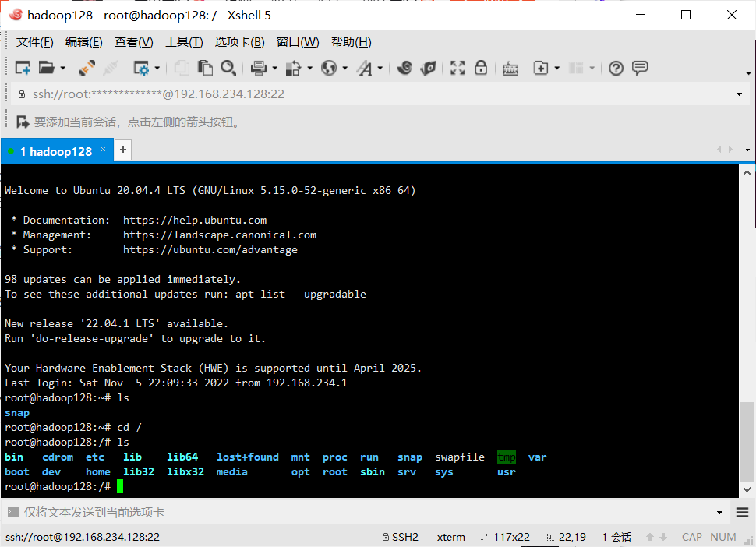
Task: Create a new session with toolbar icon
Action: point(23,68)
